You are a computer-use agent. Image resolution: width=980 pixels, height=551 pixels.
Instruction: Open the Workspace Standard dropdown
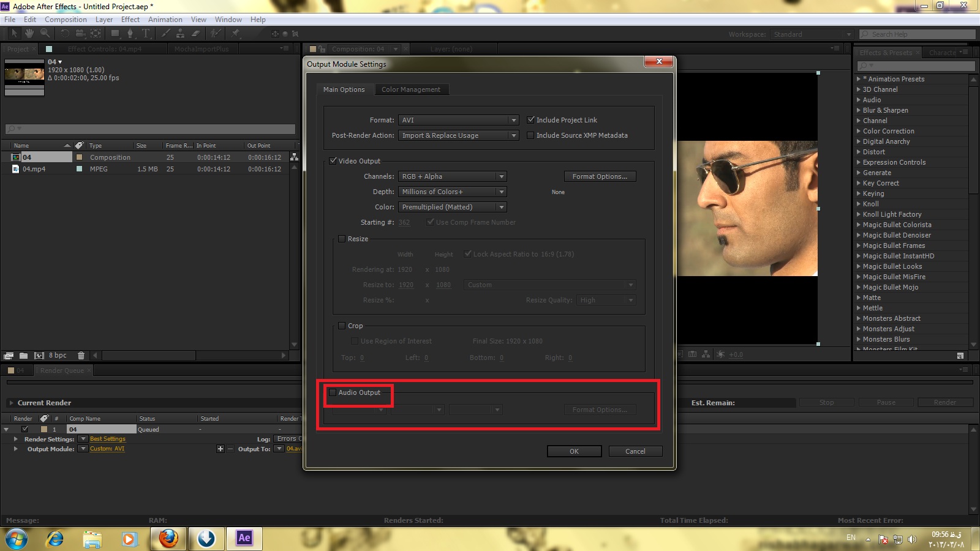[x=812, y=34]
